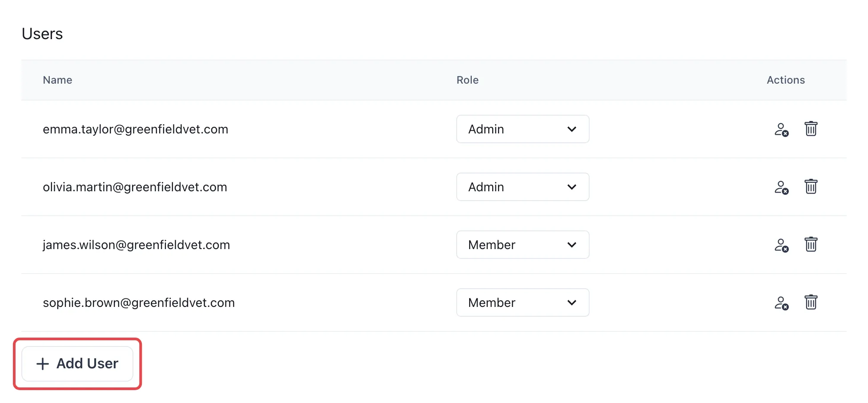The image size is (868, 403).
Task: Click the Users heading
Action: 42,34
